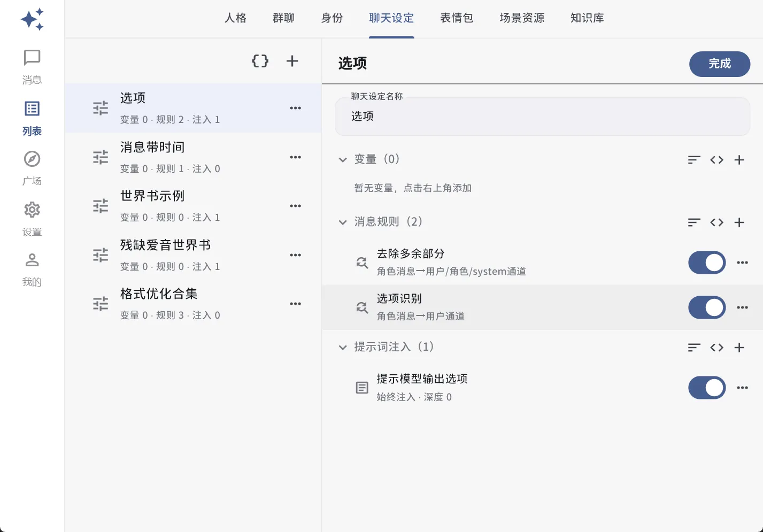Open the 消息 sidebar section
This screenshot has height=532, width=763.
32,67
